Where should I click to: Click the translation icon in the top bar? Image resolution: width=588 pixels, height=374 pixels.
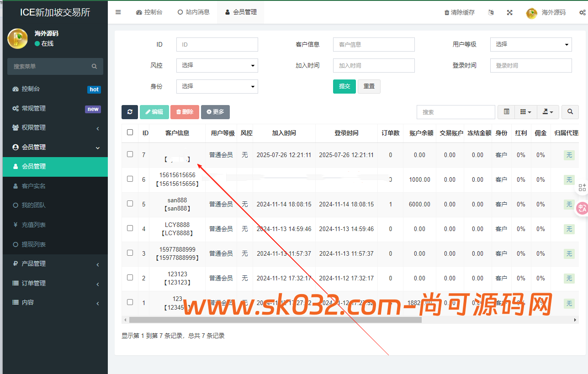click(491, 12)
